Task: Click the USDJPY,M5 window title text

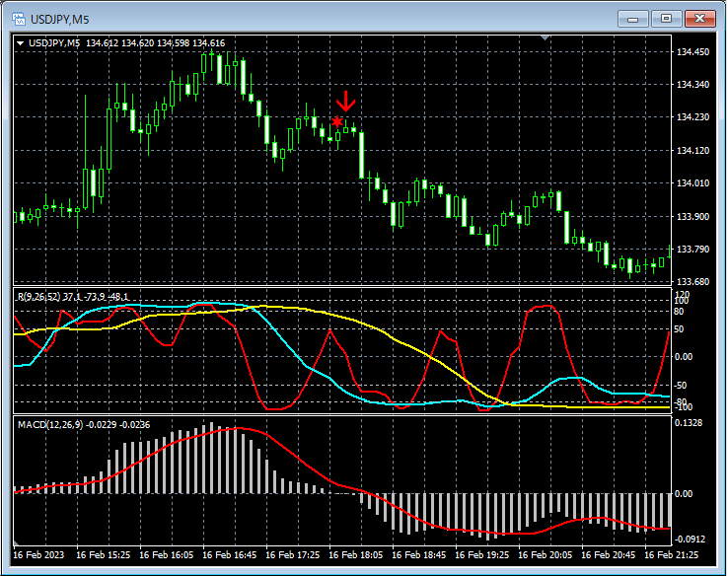Action: coord(60,20)
